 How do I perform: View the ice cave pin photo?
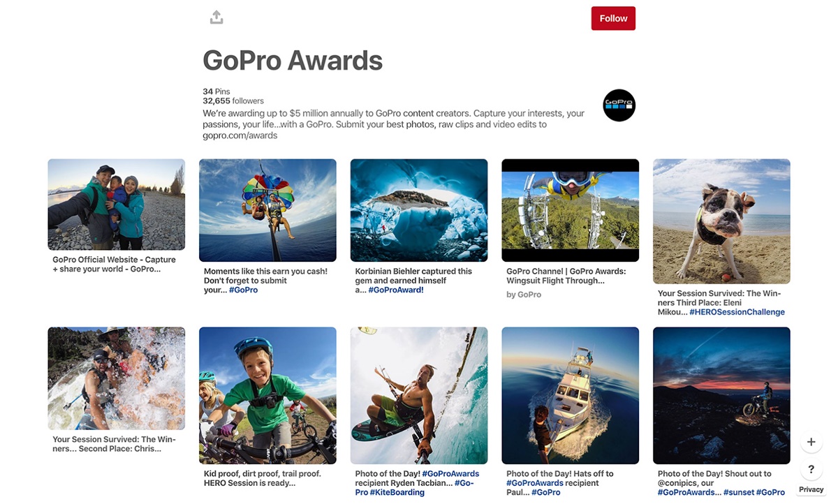(419, 210)
